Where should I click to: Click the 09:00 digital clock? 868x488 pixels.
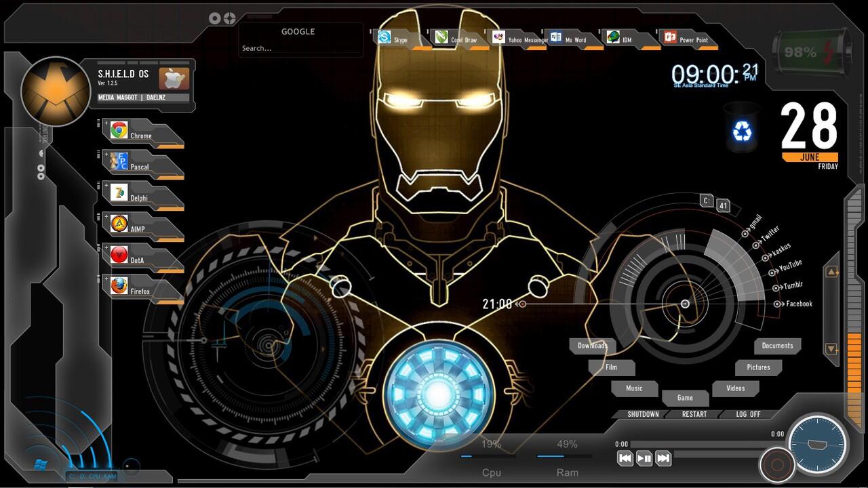pos(715,74)
